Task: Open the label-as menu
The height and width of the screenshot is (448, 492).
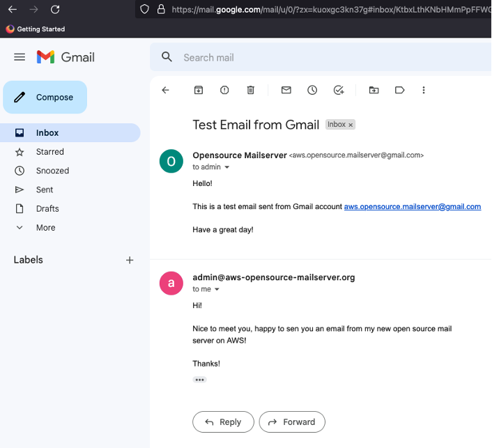Action: (x=399, y=91)
